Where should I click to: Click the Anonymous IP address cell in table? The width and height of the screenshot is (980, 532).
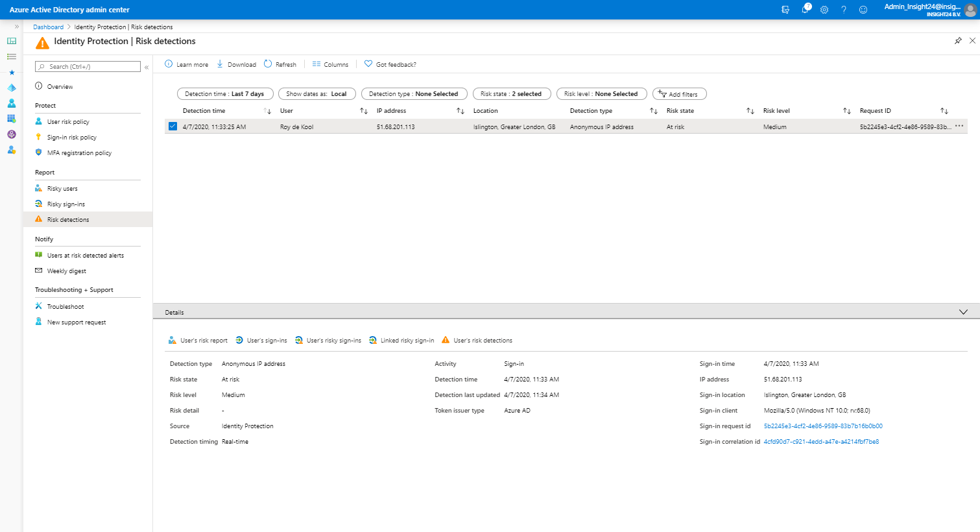coord(602,127)
